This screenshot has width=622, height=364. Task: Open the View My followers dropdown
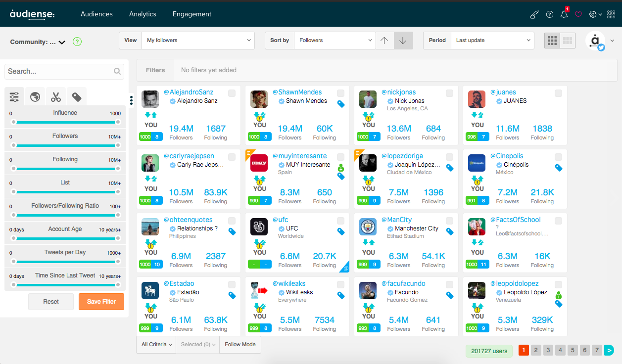click(198, 41)
